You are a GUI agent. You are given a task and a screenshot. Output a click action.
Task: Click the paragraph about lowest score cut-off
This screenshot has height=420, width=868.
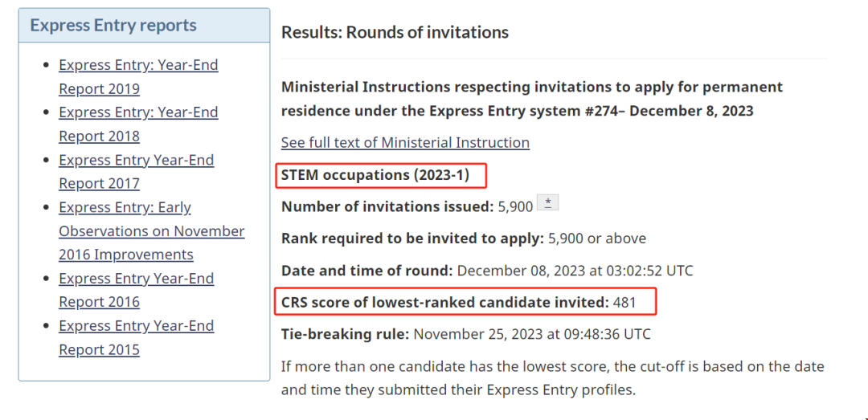(x=552, y=377)
